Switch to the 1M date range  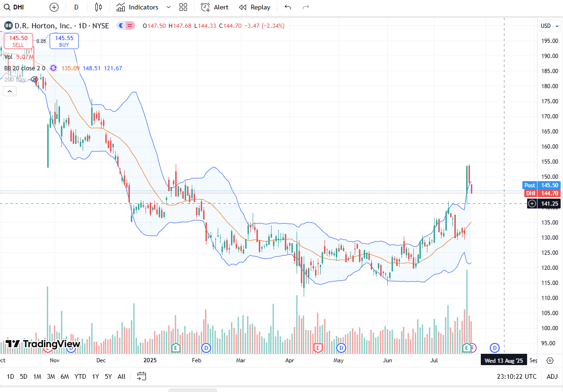coord(37,376)
